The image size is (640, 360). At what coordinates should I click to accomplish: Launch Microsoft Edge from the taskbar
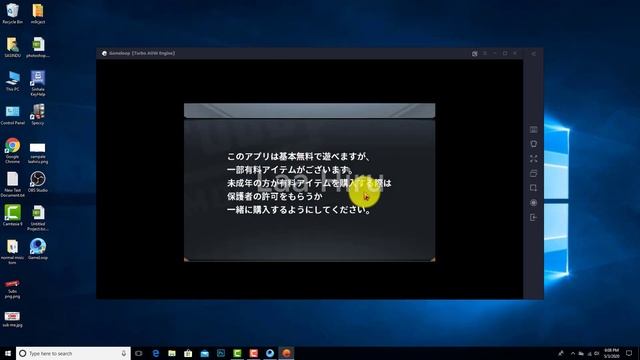click(156, 353)
